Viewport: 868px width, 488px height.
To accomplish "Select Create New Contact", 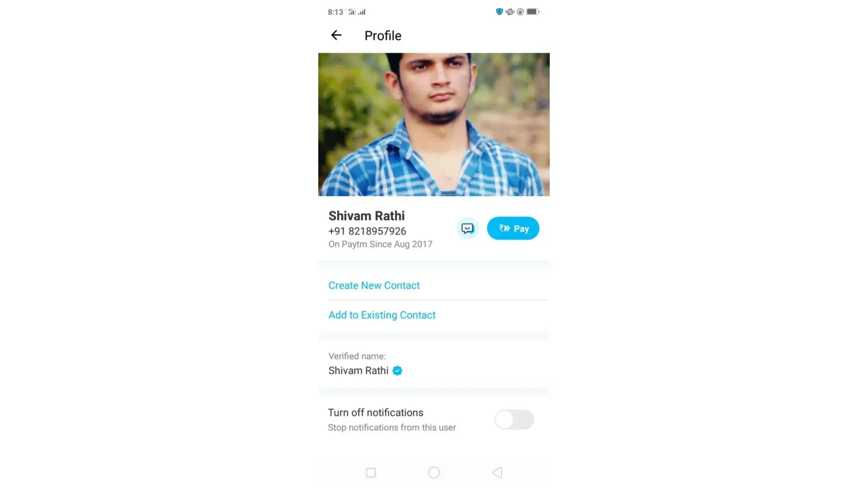I will [x=374, y=285].
